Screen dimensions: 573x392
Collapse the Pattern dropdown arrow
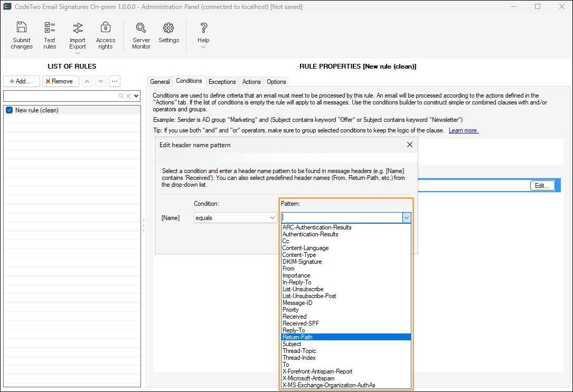click(x=406, y=217)
